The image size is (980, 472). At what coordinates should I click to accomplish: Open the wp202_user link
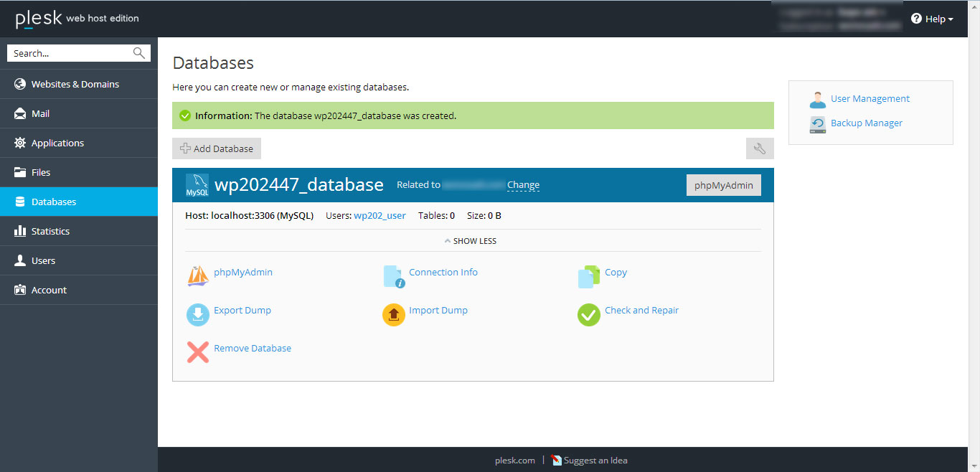point(380,215)
